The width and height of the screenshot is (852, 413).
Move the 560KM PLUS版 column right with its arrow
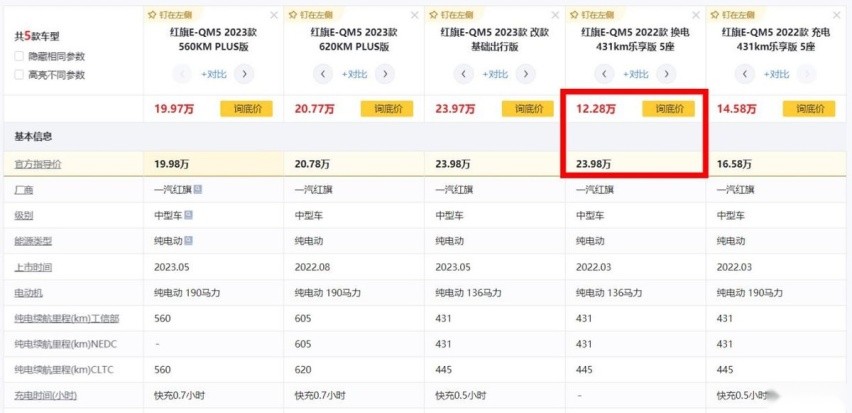click(x=244, y=73)
